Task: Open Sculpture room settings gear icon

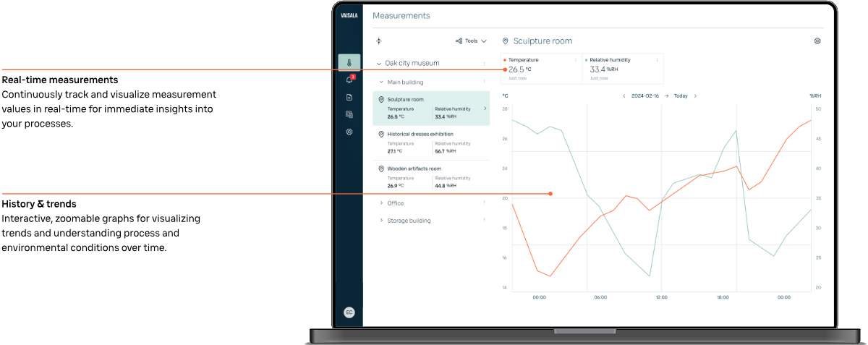Action: click(x=817, y=41)
